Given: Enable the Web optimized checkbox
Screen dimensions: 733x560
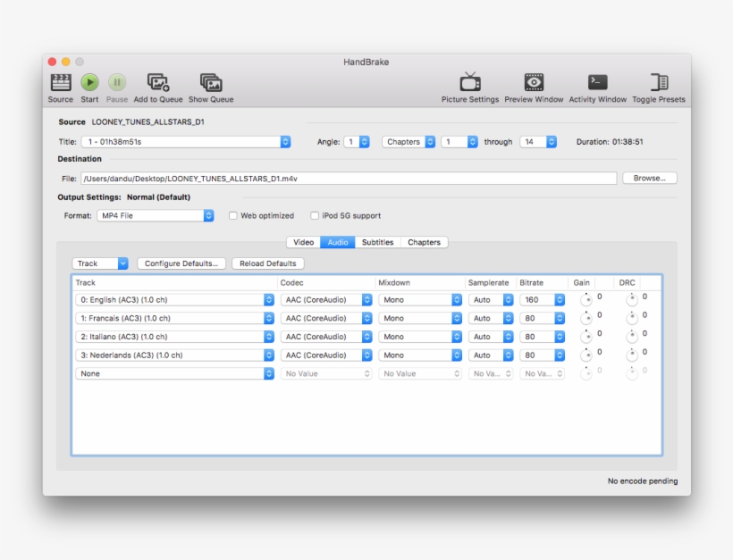Looking at the screenshot, I should click(x=232, y=215).
